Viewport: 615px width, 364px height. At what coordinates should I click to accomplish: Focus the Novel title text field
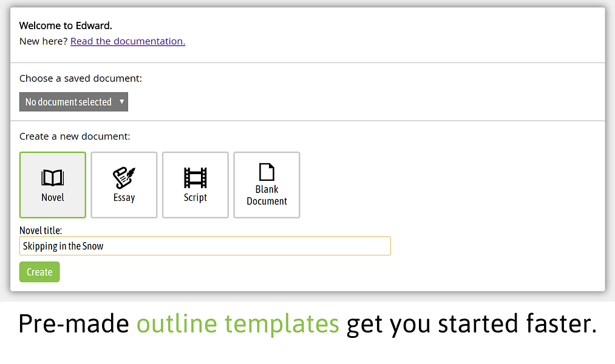pyautogui.click(x=243, y=246)
